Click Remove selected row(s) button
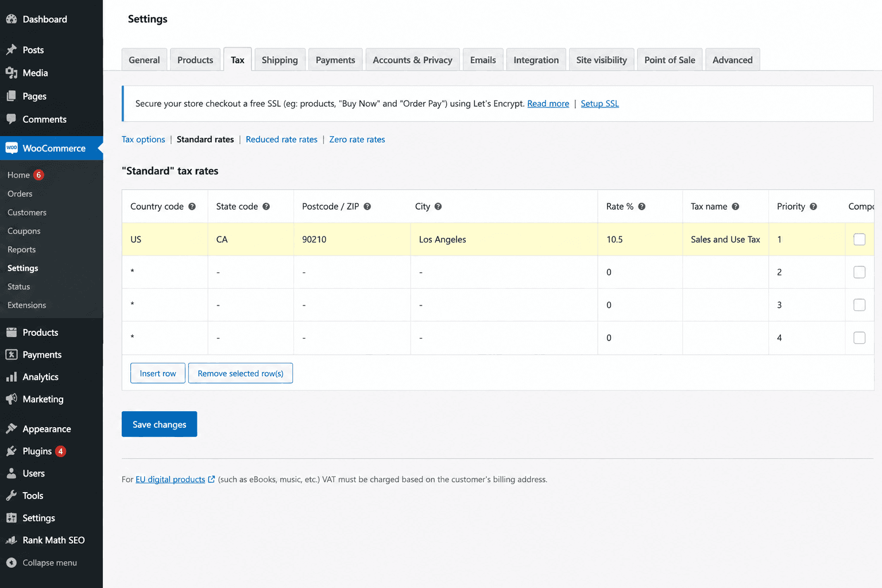The height and width of the screenshot is (588, 882). point(241,373)
